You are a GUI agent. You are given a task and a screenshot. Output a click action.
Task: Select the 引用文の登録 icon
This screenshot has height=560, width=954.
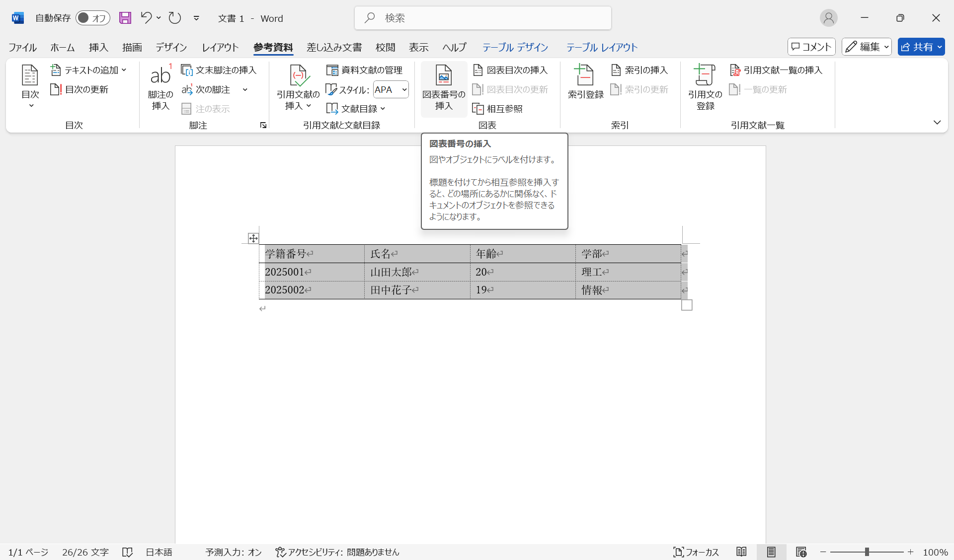point(704,87)
